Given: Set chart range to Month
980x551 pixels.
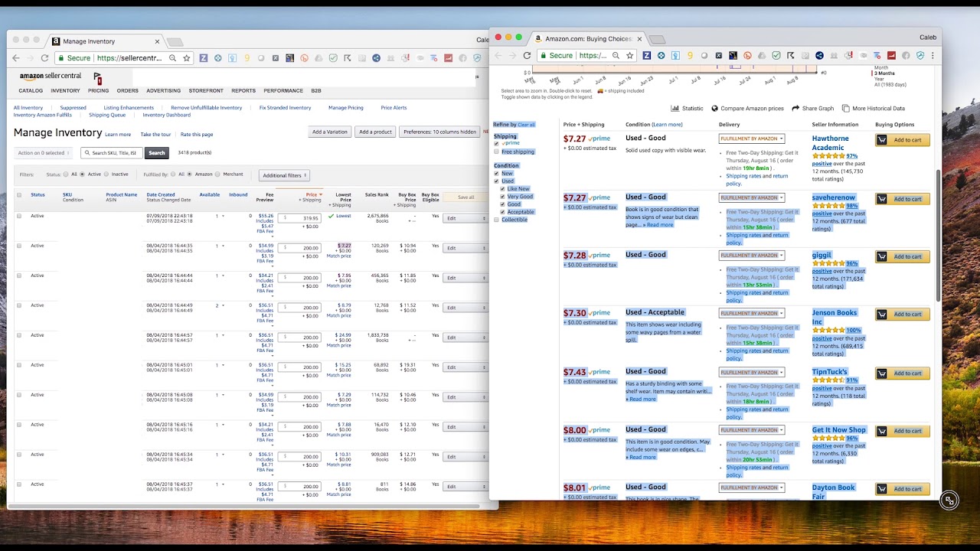Looking at the screenshot, I should (881, 68).
